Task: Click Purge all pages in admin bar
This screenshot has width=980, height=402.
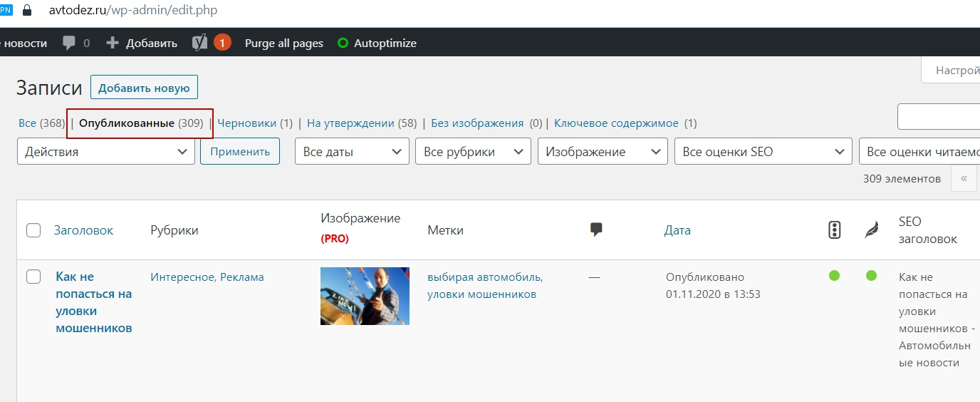Action: [284, 43]
